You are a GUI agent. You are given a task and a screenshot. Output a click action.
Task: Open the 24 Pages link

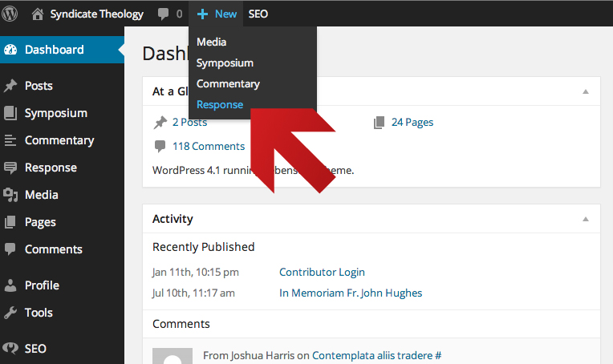coord(412,122)
